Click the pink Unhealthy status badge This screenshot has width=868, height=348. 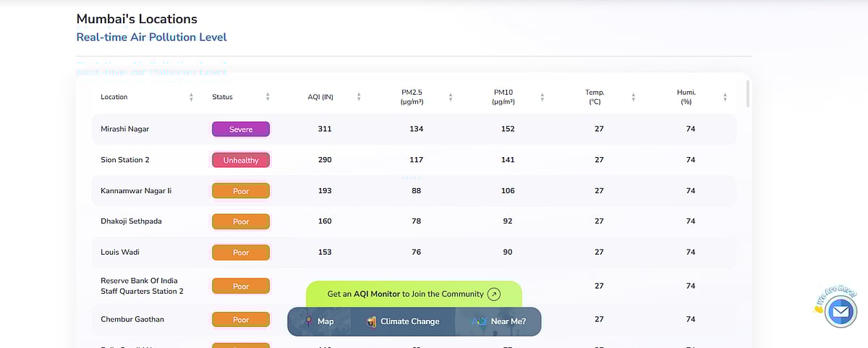pos(241,160)
